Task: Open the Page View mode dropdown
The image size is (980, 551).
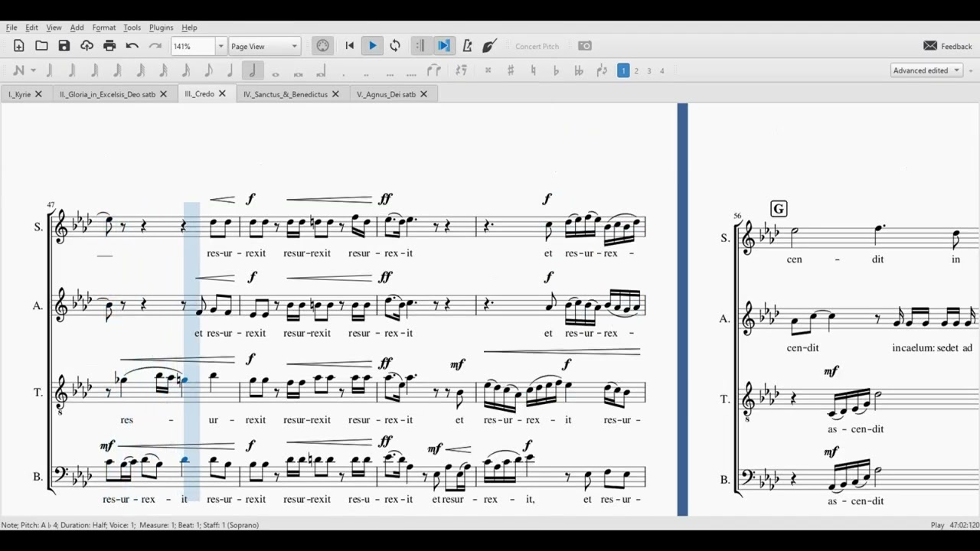Action: click(x=264, y=46)
